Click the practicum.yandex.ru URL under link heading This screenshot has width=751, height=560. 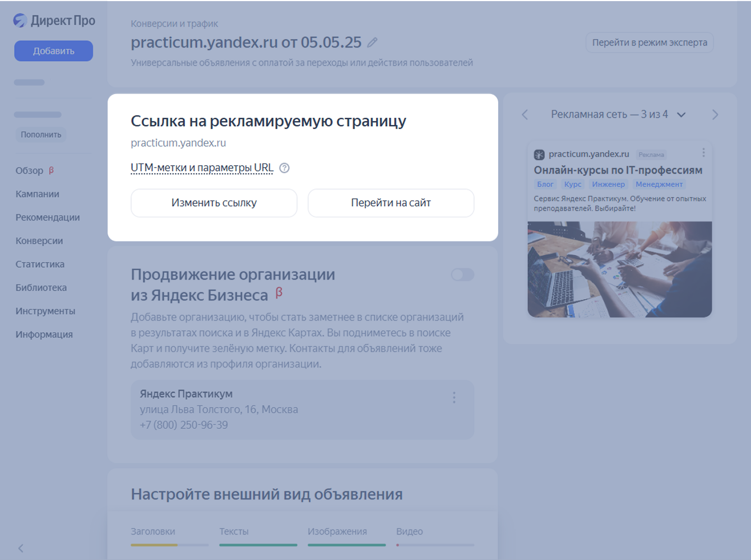click(178, 143)
